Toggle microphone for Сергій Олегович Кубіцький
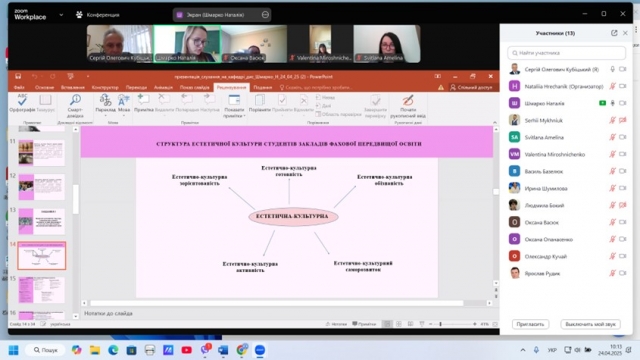The image size is (640, 360). pyautogui.click(x=612, y=69)
